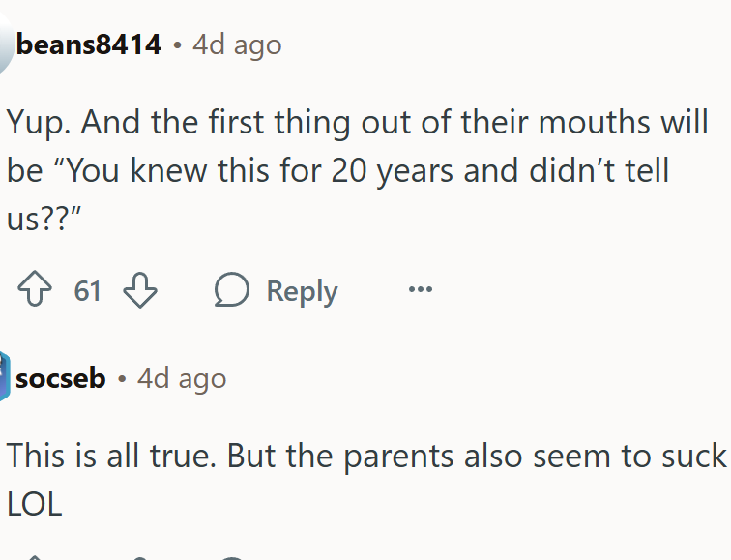Click the speech bubble Reply icon
The height and width of the screenshot is (560, 731).
[232, 291]
